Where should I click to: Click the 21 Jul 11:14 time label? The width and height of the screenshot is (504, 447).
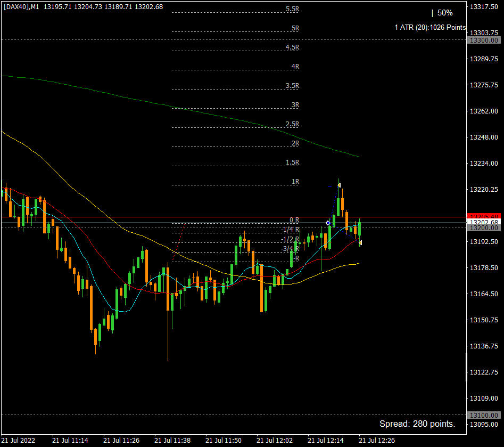tap(70, 440)
